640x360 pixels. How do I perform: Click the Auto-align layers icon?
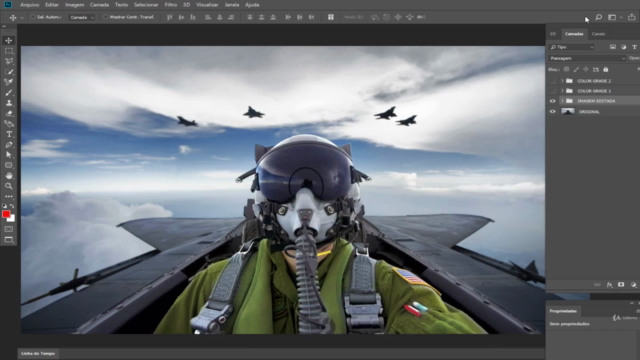[x=331, y=17]
